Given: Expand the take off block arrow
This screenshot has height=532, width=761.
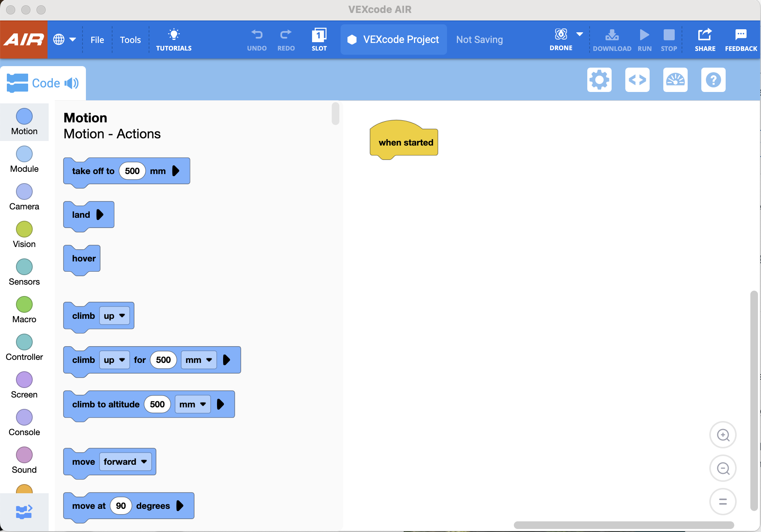Looking at the screenshot, I should (176, 171).
